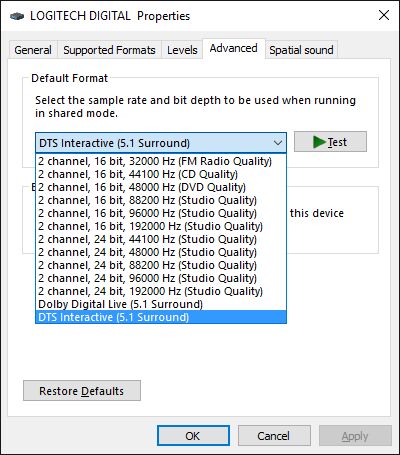Pick 2 channel, 16 bit, 96000 Hz option
The height and width of the screenshot is (455, 400).
click(161, 213)
